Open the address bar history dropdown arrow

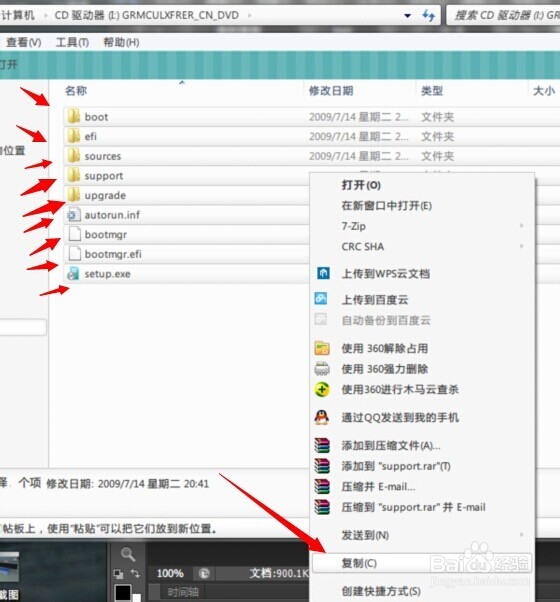408,16
